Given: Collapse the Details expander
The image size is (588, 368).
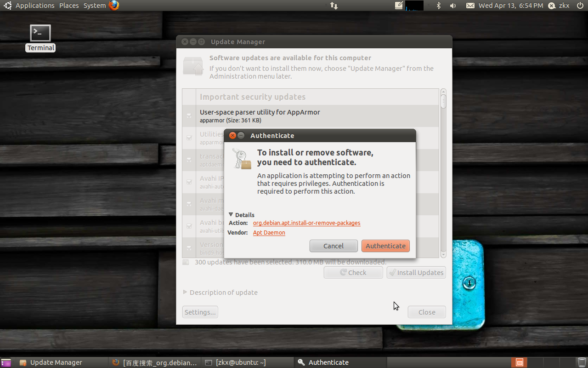Looking at the screenshot, I should pos(242,215).
